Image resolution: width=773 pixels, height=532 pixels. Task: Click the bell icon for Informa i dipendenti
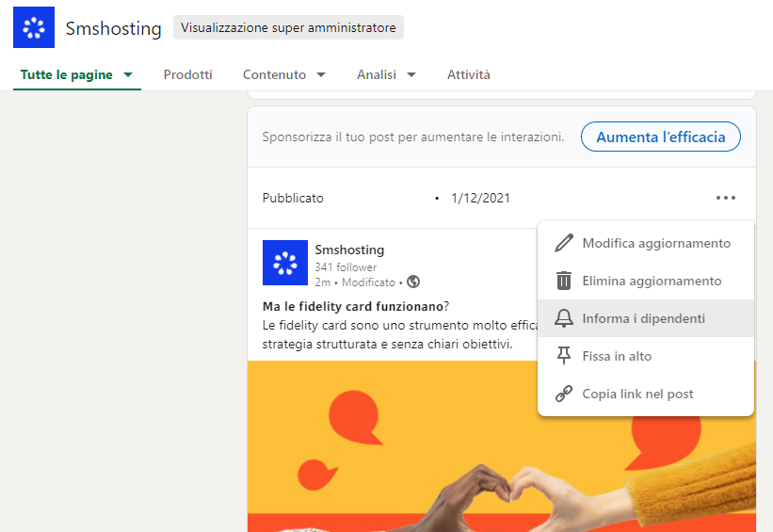(564, 318)
